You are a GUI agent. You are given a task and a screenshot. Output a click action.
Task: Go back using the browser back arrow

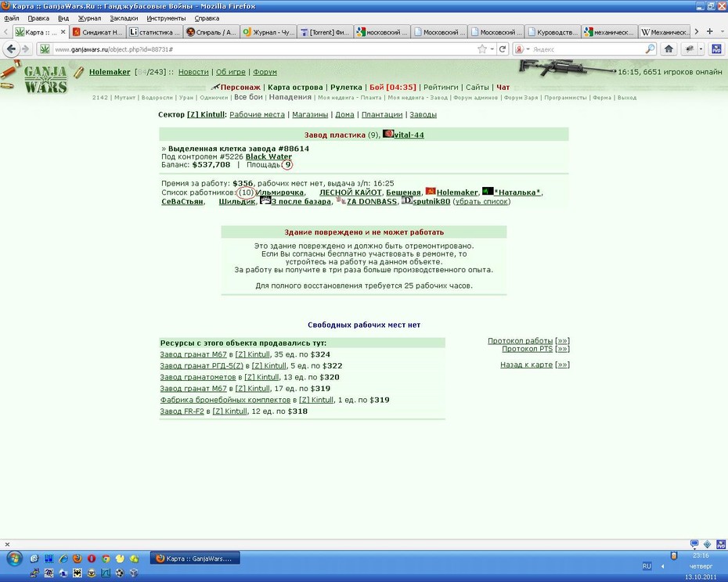pos(12,48)
